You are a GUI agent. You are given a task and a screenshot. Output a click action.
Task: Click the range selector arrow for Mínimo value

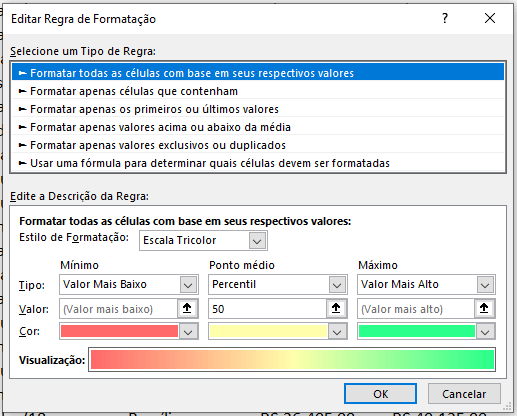[x=187, y=309]
